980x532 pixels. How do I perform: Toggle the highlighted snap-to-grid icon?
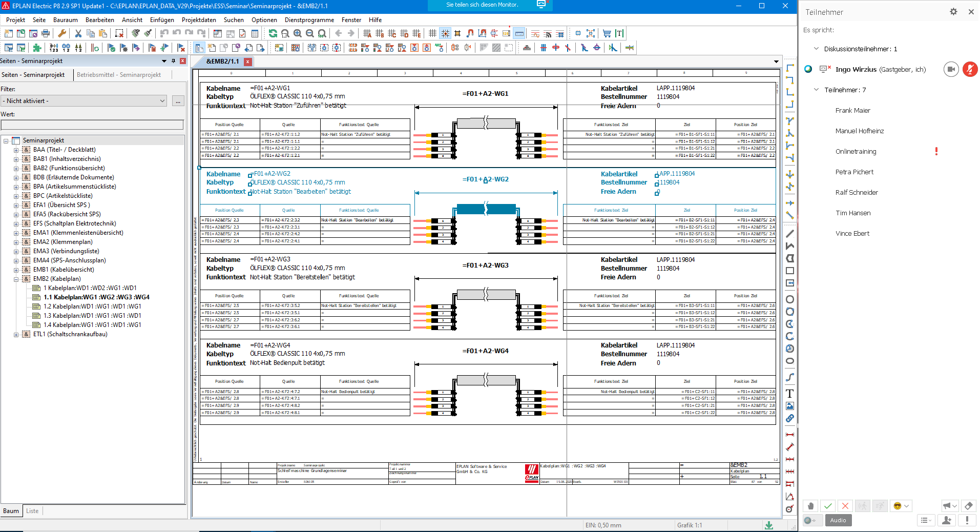[445, 33]
